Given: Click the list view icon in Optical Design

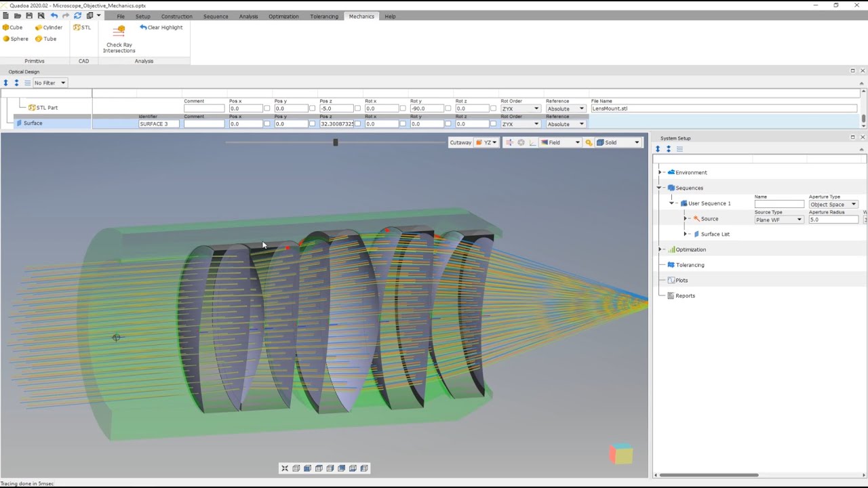Looking at the screenshot, I should click(27, 83).
